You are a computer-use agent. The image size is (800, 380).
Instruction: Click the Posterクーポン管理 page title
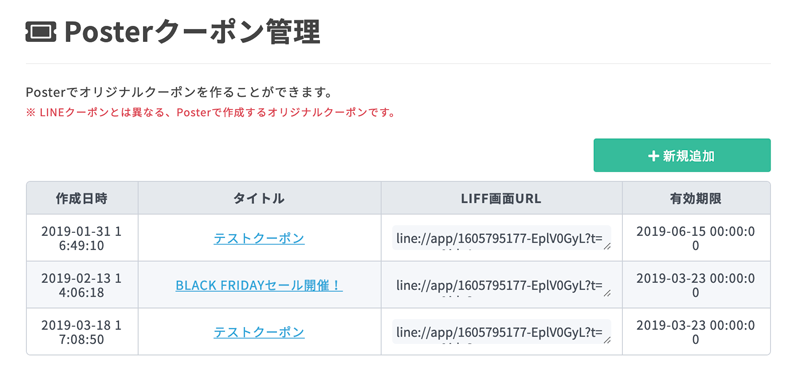point(192,33)
